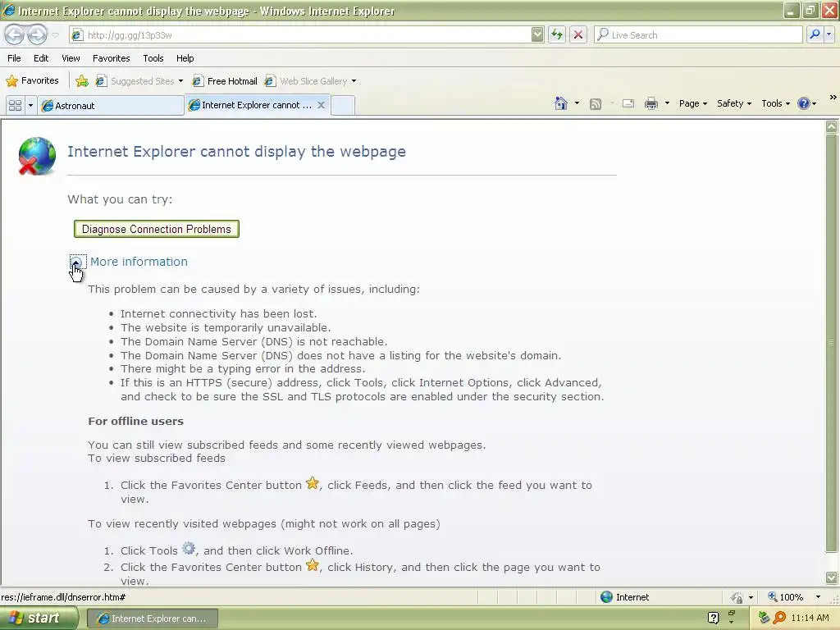
Task: Open the Help menu
Action: (185, 58)
